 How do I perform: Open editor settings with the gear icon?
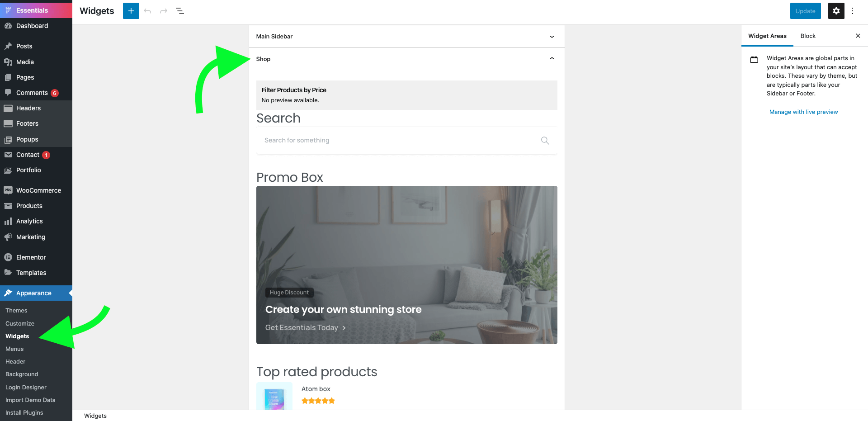click(x=836, y=10)
